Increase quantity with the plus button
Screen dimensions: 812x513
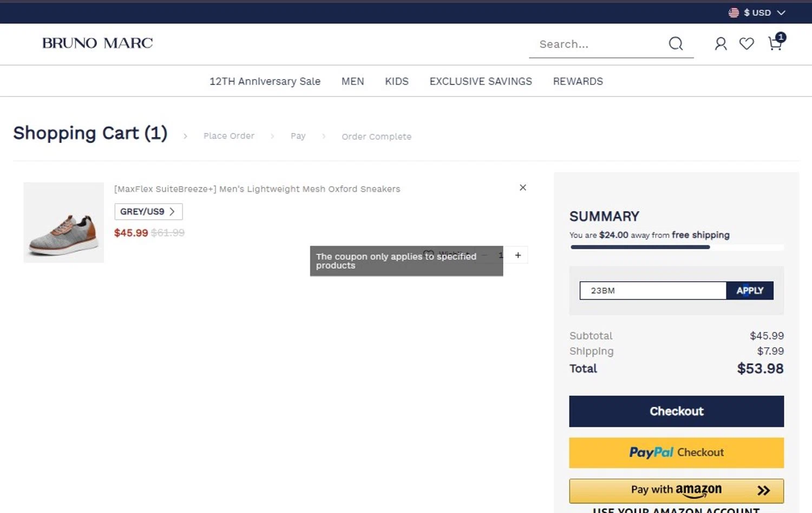518,255
